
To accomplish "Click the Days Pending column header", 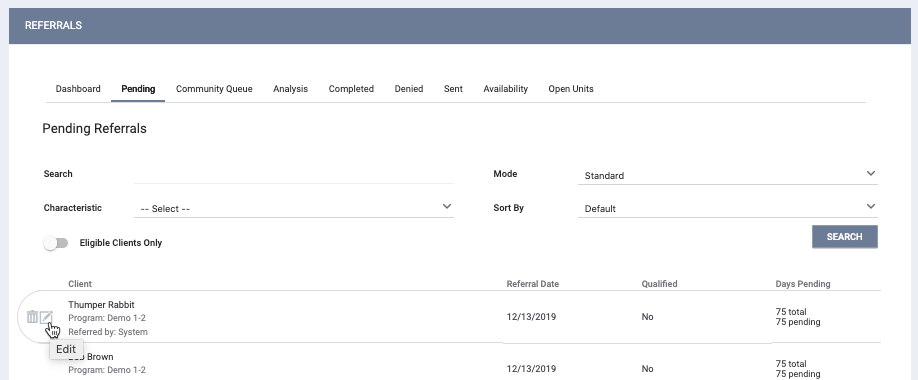I will point(803,284).
